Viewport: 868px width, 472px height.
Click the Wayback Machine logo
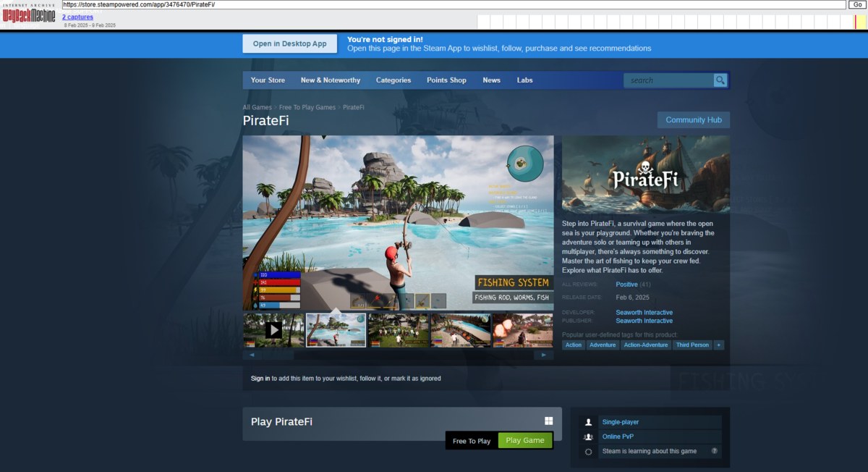click(x=29, y=14)
